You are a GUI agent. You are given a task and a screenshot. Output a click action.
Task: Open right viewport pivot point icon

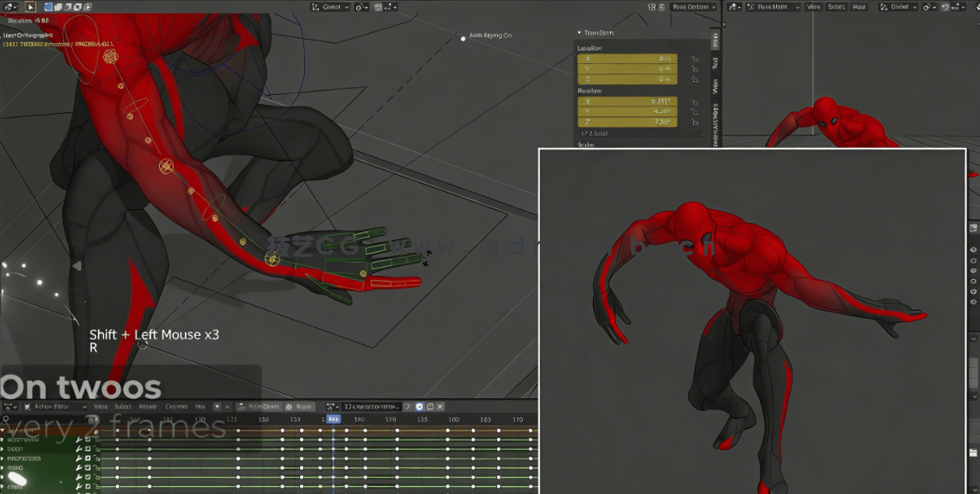click(x=929, y=7)
